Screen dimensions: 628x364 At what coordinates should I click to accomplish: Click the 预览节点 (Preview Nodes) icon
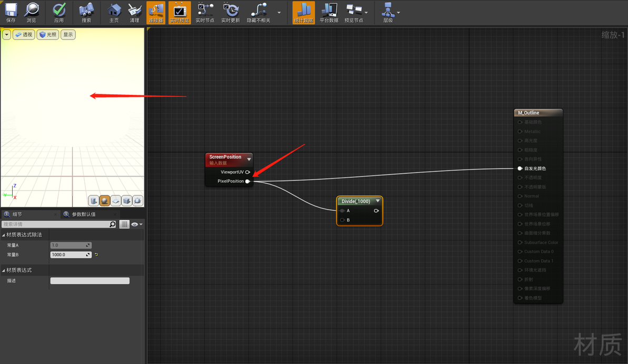point(354,13)
